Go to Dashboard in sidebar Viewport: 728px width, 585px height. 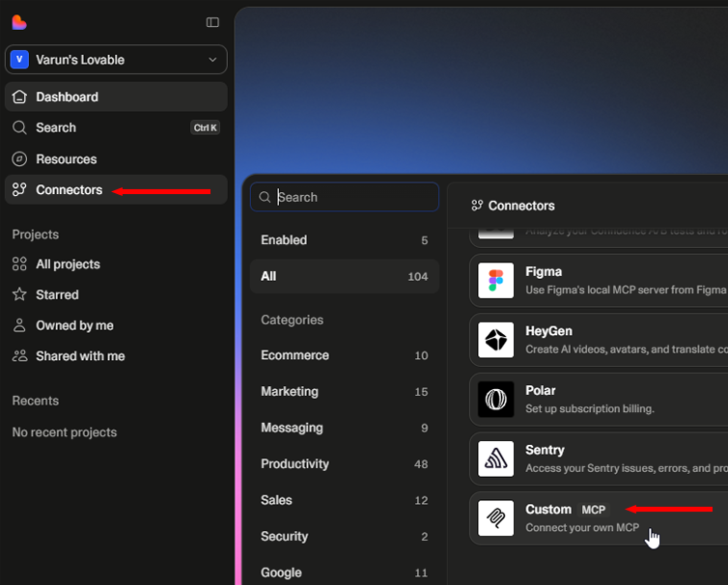(116, 97)
